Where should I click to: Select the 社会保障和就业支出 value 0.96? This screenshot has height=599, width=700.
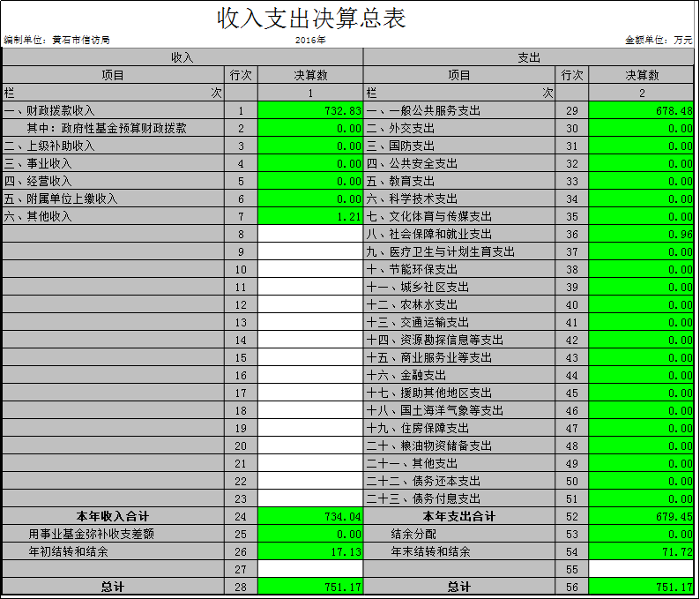click(641, 234)
